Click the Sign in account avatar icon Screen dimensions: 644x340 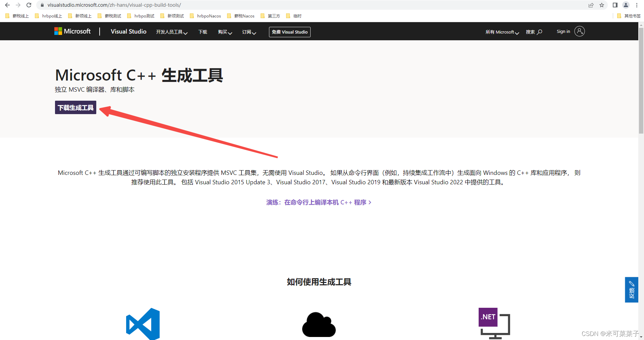(x=579, y=31)
